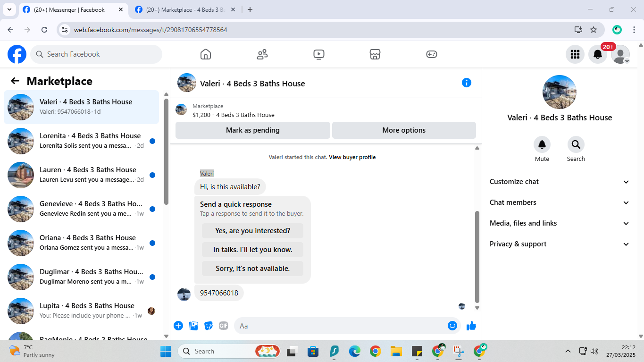This screenshot has height=362, width=644.
Task: Open File Explorer from the taskbar
Action: tap(395, 351)
